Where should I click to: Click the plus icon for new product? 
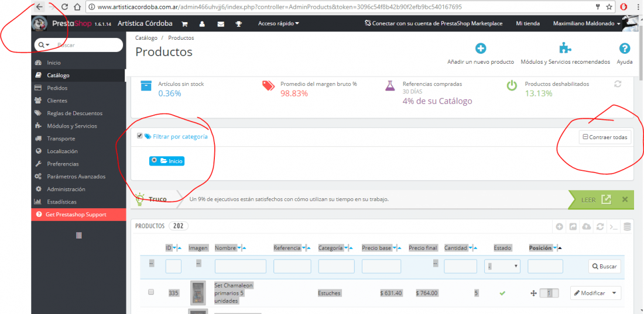click(x=481, y=49)
